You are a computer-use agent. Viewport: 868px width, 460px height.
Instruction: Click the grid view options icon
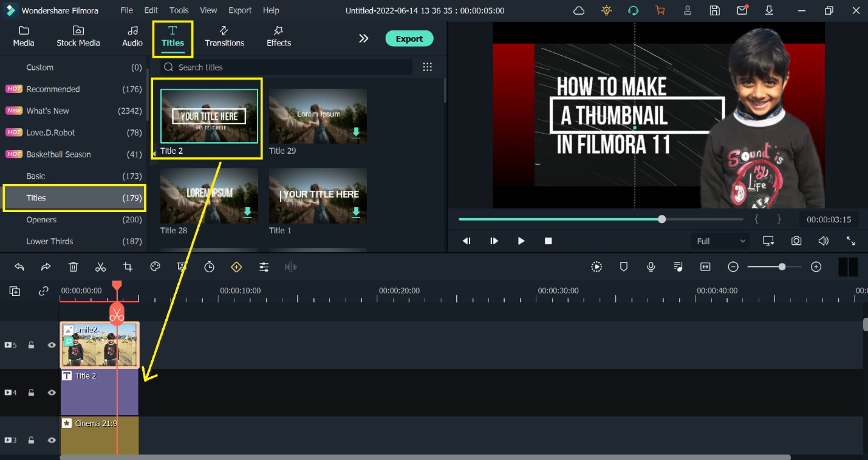coord(428,67)
